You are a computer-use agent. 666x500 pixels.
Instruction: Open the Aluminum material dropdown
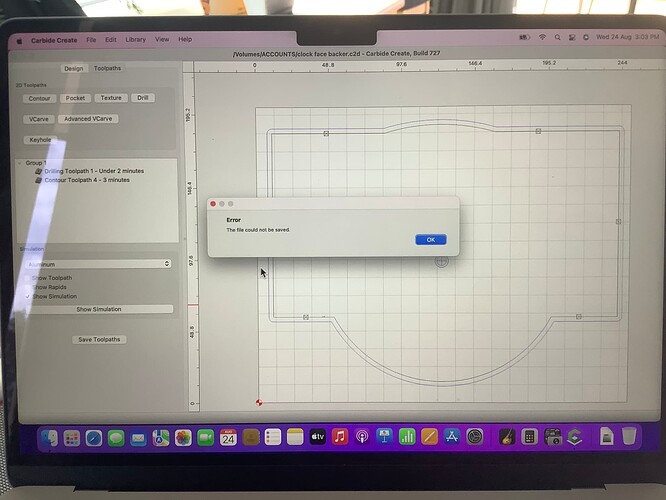click(x=99, y=264)
